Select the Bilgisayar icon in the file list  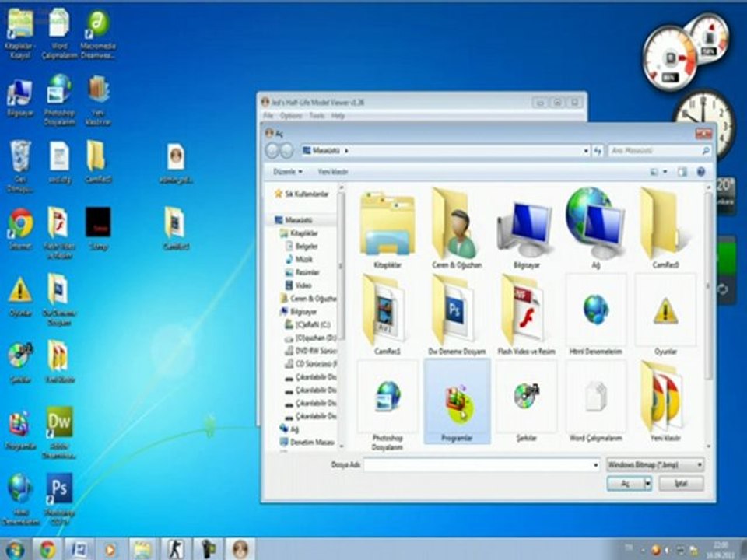point(526,233)
